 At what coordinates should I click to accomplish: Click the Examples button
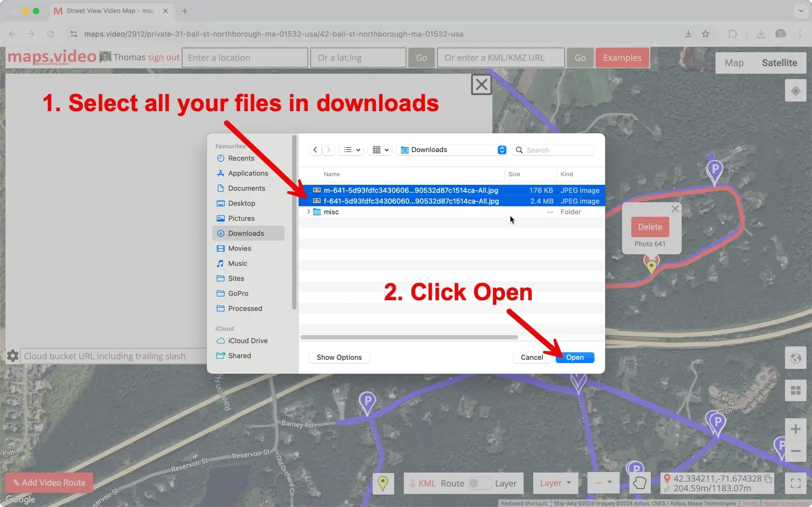point(622,57)
